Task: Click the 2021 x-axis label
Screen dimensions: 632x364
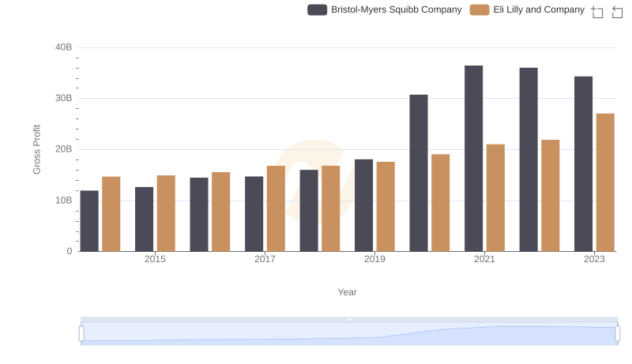Action: coord(484,259)
